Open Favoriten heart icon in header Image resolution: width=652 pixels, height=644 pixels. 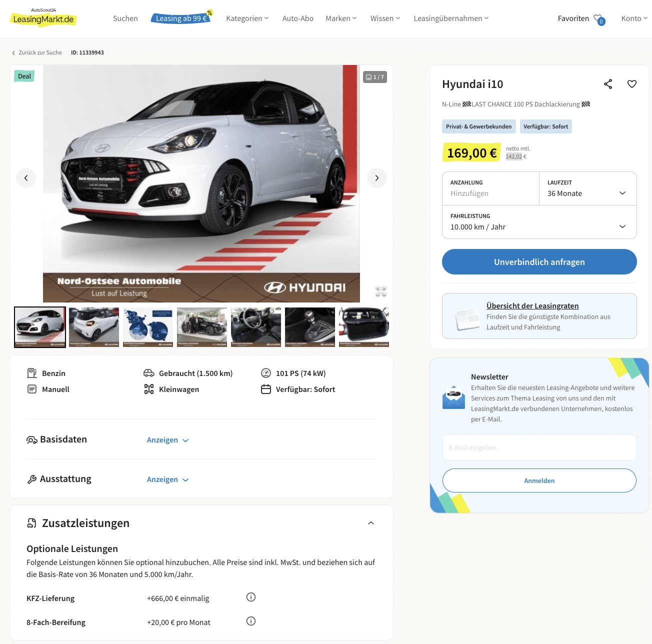click(x=599, y=19)
